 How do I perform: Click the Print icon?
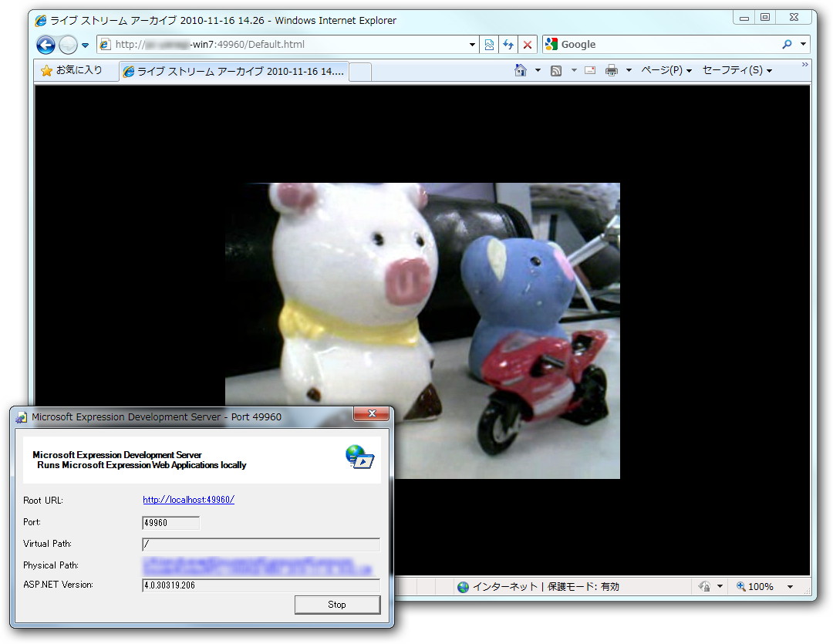612,70
